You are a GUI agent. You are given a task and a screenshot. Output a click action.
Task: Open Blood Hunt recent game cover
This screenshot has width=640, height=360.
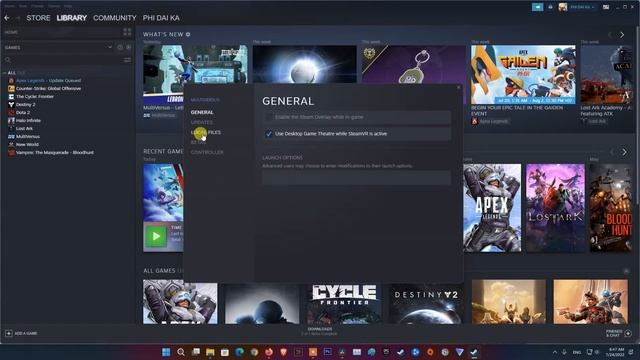click(x=611, y=208)
